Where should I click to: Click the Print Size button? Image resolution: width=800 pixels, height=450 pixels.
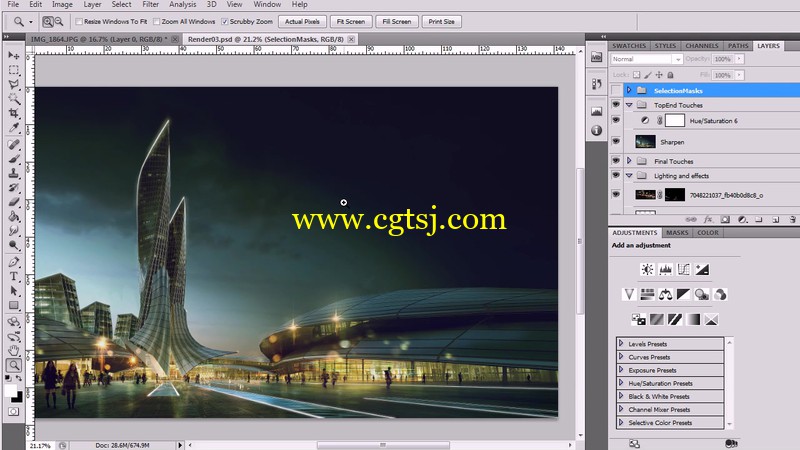[441, 21]
